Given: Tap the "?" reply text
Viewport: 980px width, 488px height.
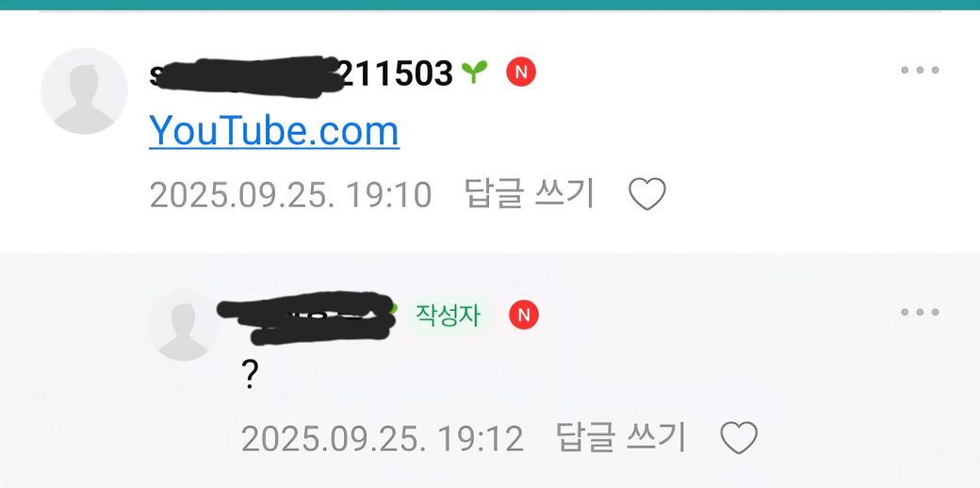Looking at the screenshot, I should point(250,376).
